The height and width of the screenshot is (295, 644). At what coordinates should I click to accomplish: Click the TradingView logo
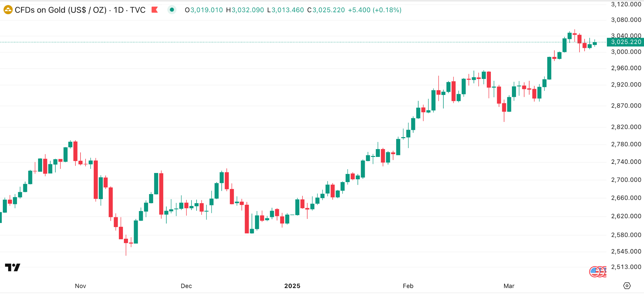coord(13,267)
